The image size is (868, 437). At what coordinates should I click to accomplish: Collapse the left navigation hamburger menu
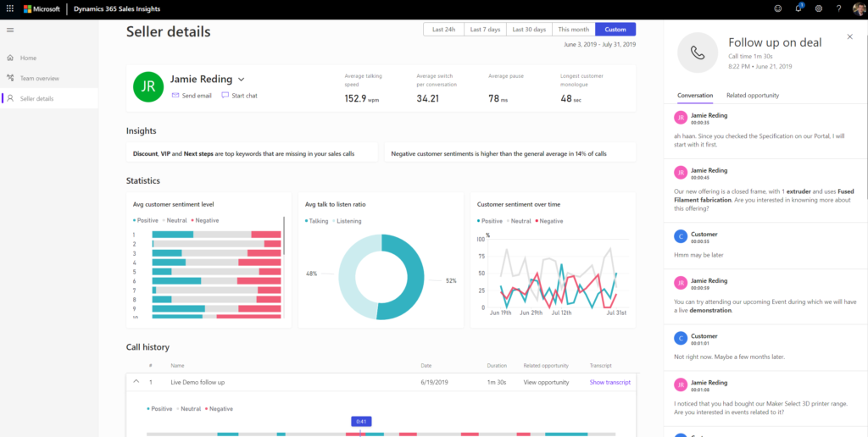tap(10, 30)
